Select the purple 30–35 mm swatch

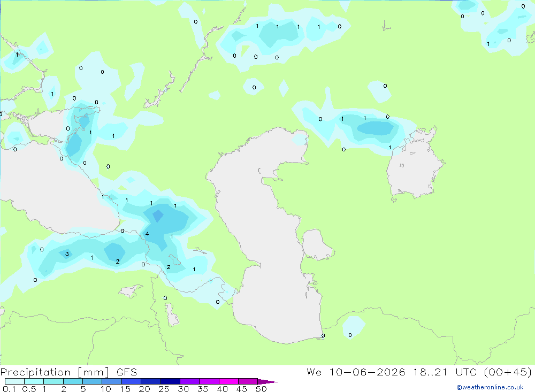click(190, 381)
